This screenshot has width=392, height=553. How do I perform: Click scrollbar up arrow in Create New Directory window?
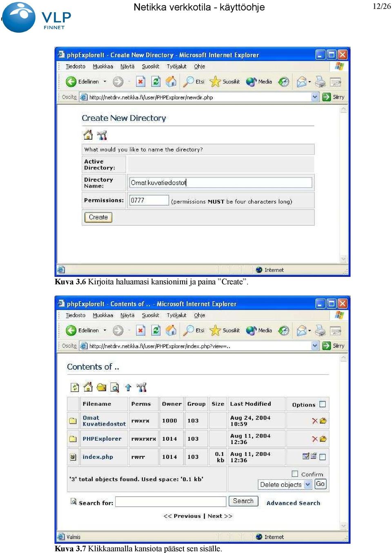pos(344,109)
